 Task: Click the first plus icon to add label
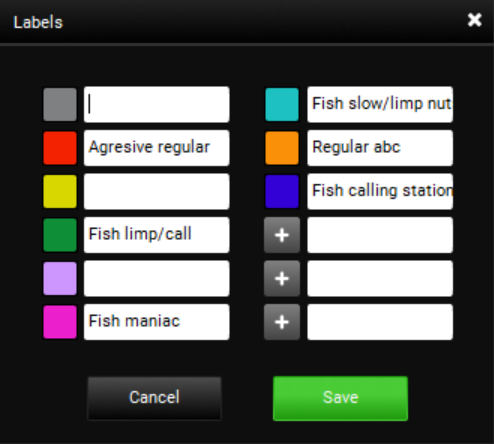[282, 235]
